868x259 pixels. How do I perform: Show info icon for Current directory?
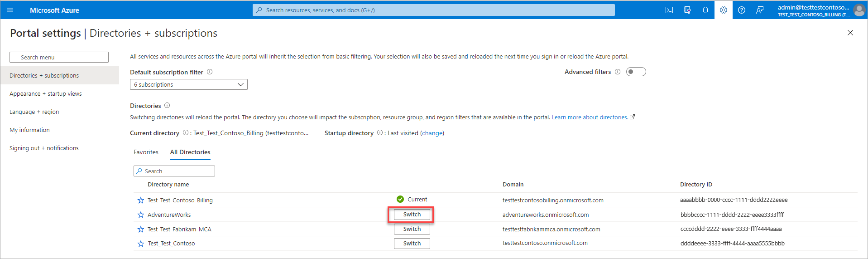pyautogui.click(x=186, y=132)
